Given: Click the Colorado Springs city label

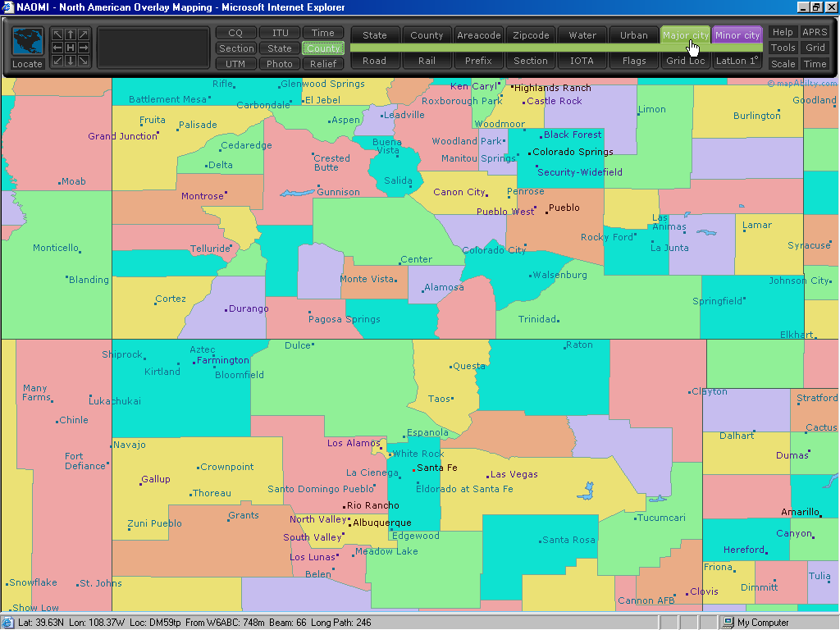Looking at the screenshot, I should point(573,152).
